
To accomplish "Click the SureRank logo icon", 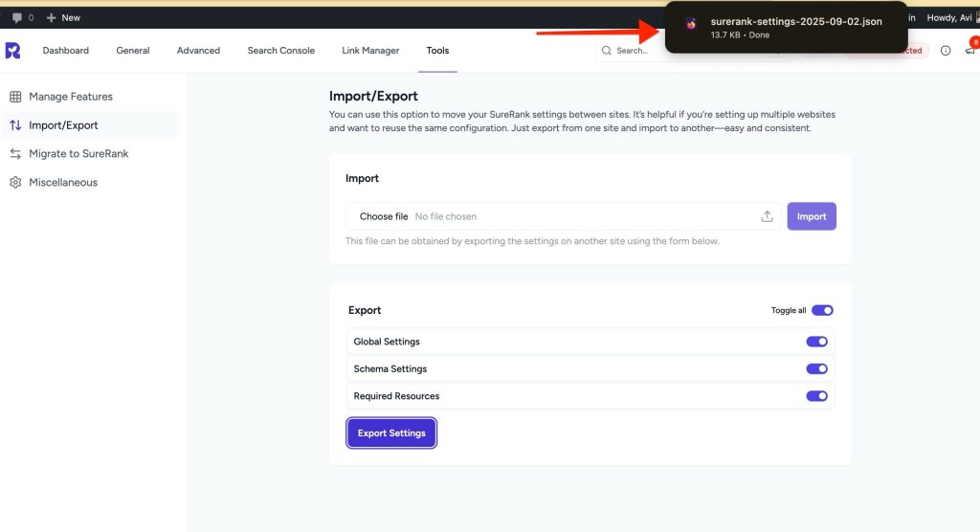I will [x=12, y=51].
